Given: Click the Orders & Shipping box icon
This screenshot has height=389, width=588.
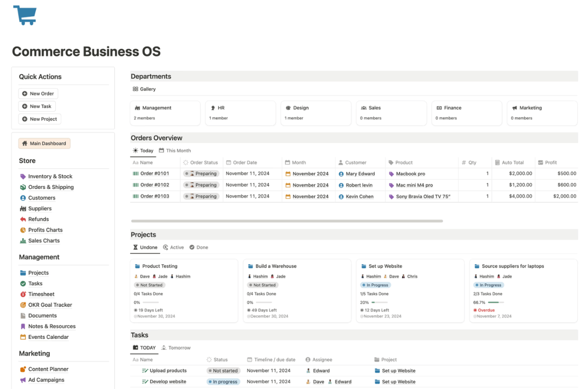Looking at the screenshot, I should tap(23, 187).
